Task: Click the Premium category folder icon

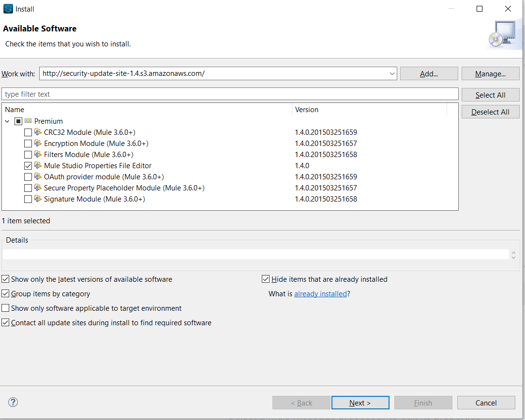Action: pyautogui.click(x=28, y=121)
